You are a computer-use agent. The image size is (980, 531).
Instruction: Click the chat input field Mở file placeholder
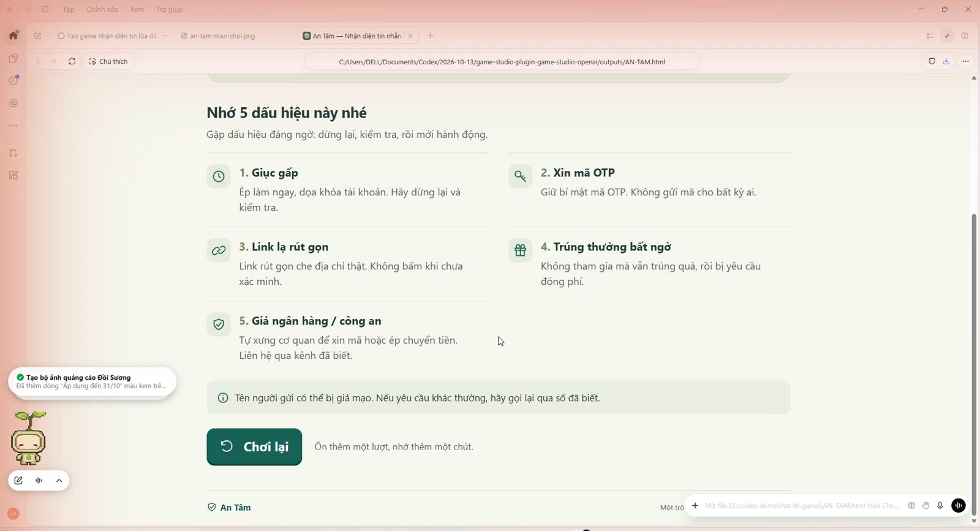[802, 505]
